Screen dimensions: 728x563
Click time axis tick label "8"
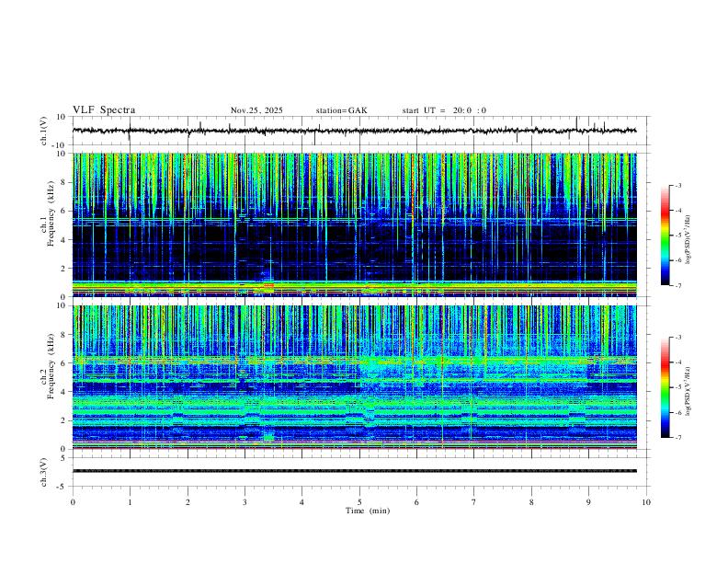point(531,502)
